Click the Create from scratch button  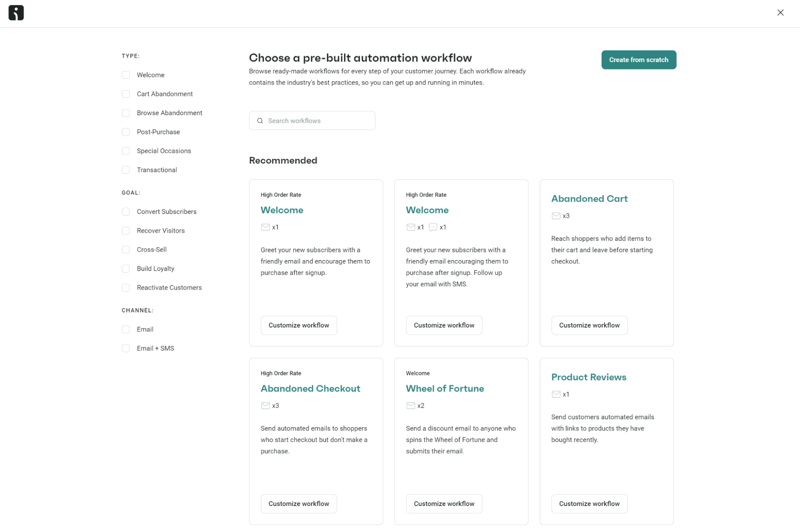tap(638, 60)
